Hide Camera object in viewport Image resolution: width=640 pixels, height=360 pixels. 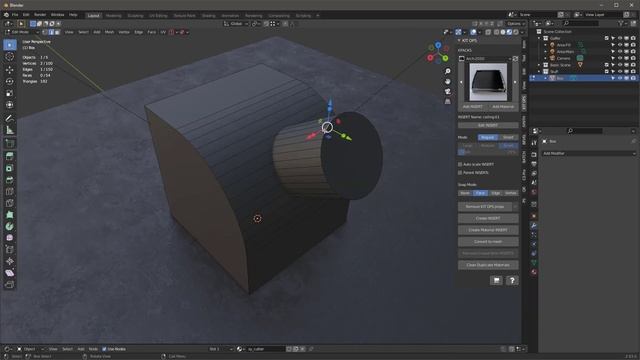click(620, 58)
